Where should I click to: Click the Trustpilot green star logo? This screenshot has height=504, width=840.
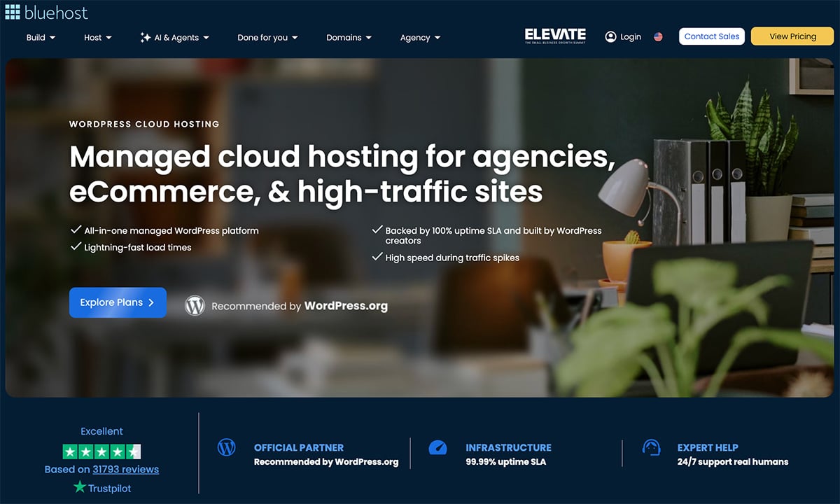tap(80, 486)
